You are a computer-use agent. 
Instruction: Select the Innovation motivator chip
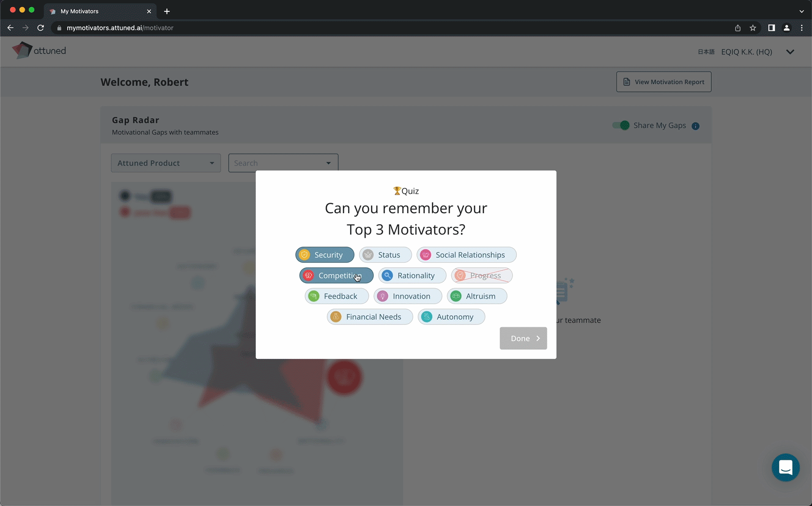coord(408,296)
